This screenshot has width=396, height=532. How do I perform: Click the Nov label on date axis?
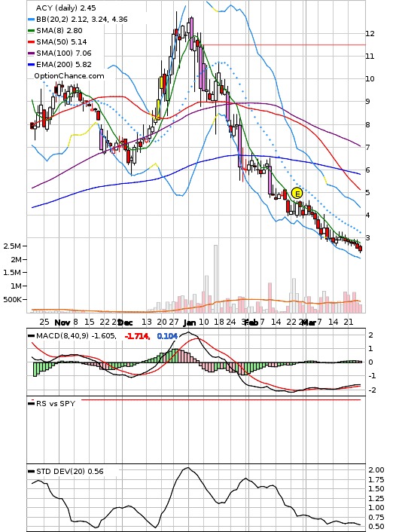pyautogui.click(x=62, y=323)
